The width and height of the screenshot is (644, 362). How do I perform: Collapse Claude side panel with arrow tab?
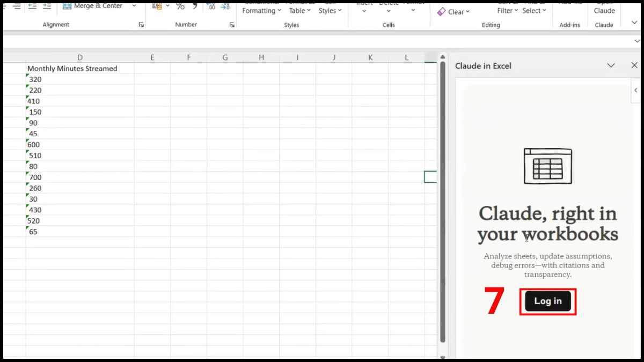tap(636, 90)
